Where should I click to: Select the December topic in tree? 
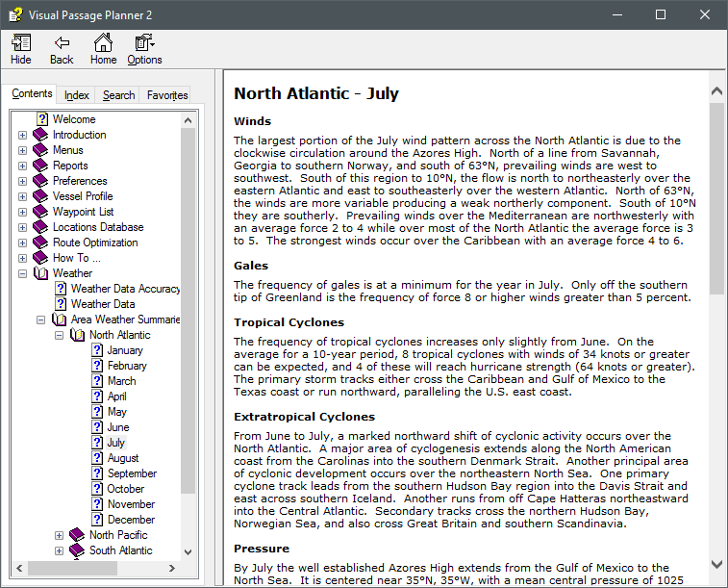click(x=131, y=520)
